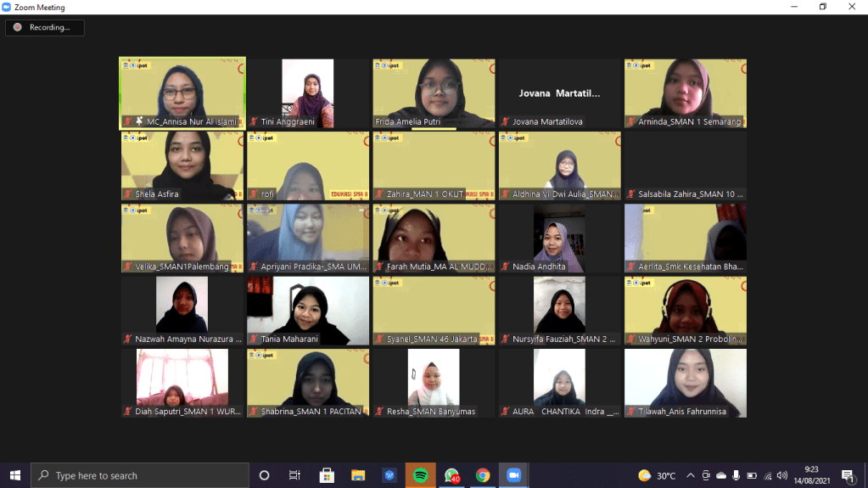Open the weather widget showing 30°C

pyautogui.click(x=658, y=475)
